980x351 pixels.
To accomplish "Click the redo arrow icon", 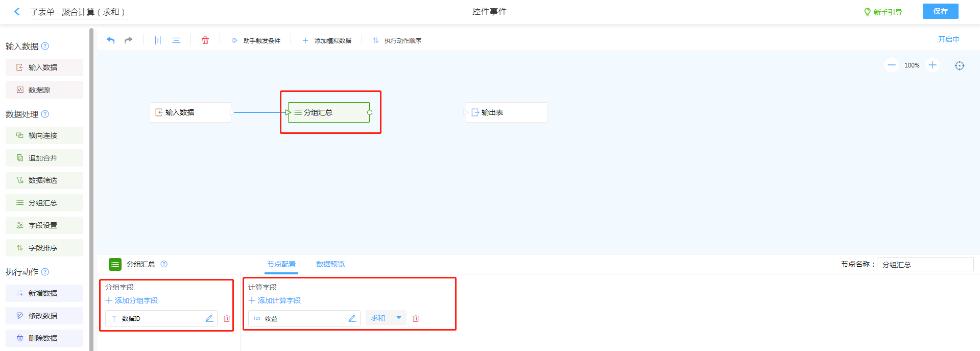I will pos(129,40).
